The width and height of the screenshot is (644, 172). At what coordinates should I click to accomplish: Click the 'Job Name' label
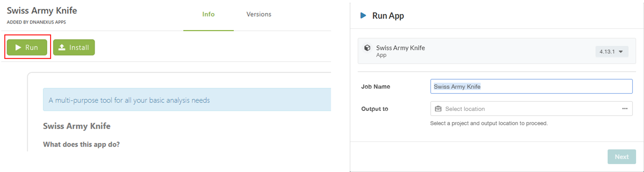click(x=376, y=87)
